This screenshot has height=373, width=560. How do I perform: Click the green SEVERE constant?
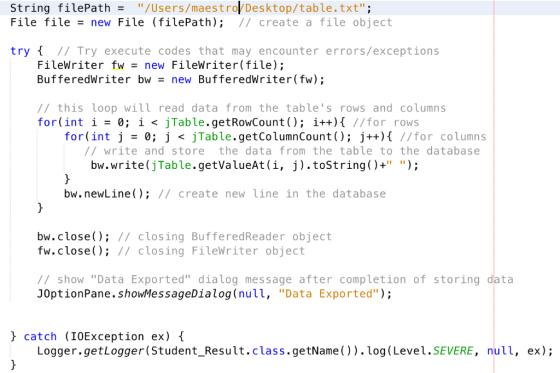coord(453,351)
